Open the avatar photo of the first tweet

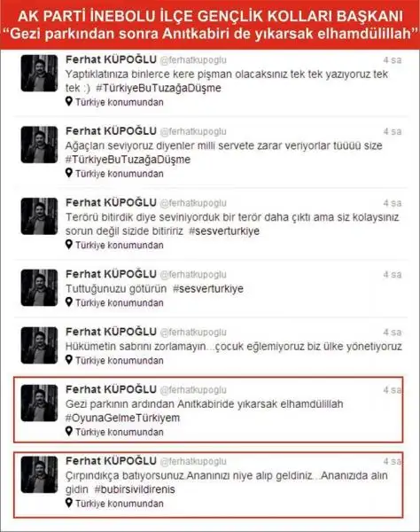(39, 73)
